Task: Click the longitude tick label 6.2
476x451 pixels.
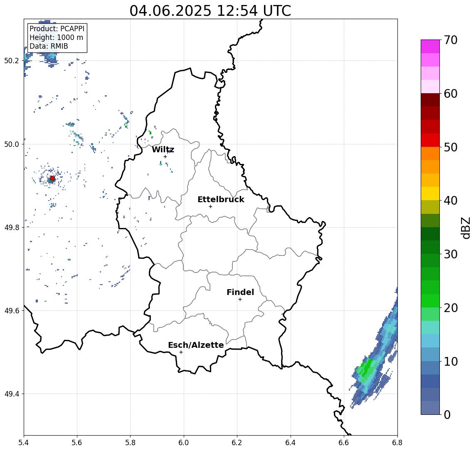Action: (237, 443)
